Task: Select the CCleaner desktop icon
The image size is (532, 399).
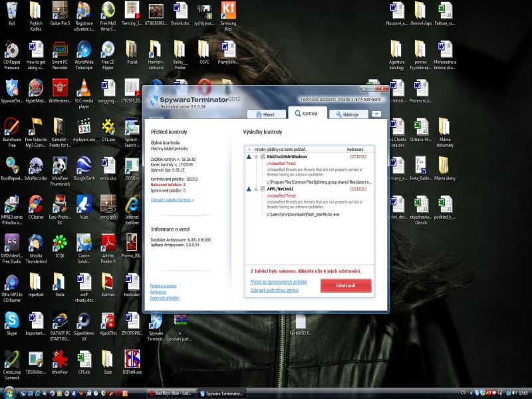Action: click(36, 207)
